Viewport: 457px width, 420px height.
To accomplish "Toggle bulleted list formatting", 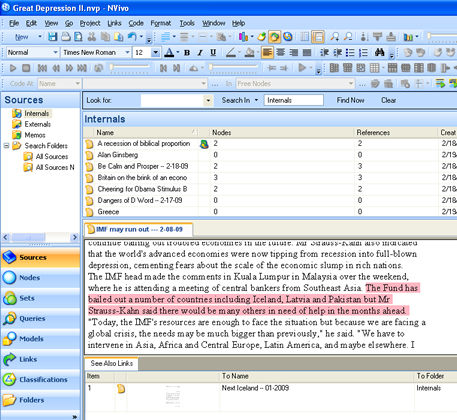I will pyautogui.click(x=350, y=52).
